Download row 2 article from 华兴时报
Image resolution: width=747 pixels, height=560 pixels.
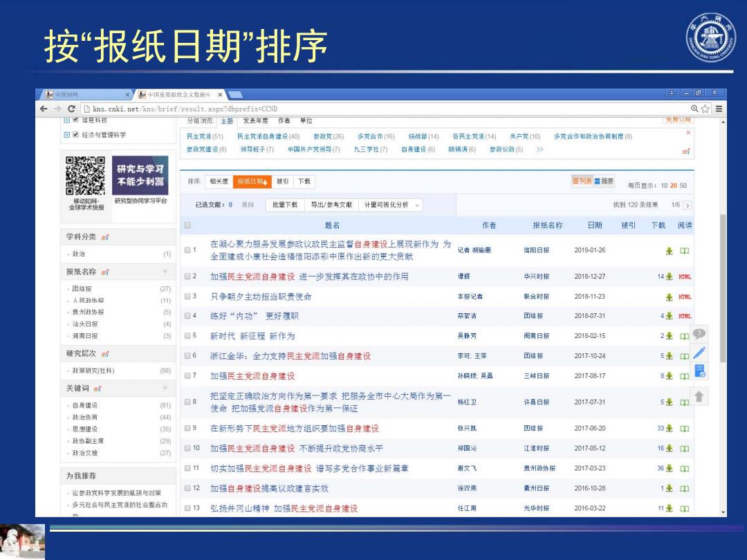pos(670,277)
